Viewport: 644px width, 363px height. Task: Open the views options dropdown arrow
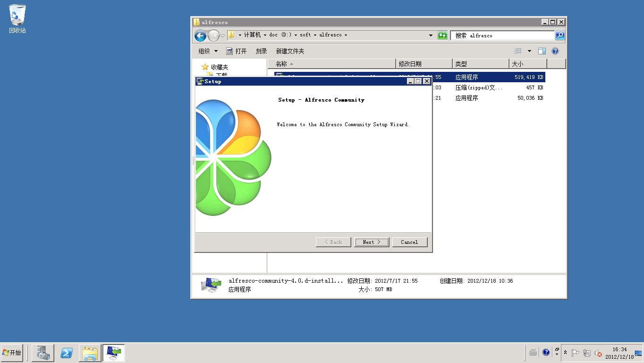(529, 51)
